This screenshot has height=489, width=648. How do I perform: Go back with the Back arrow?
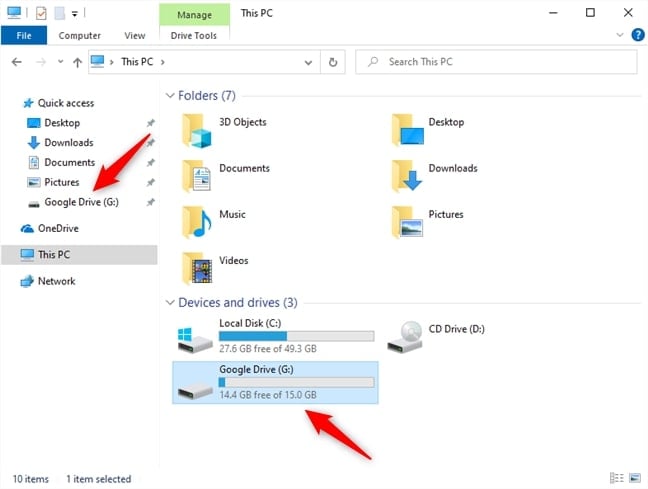point(17,62)
